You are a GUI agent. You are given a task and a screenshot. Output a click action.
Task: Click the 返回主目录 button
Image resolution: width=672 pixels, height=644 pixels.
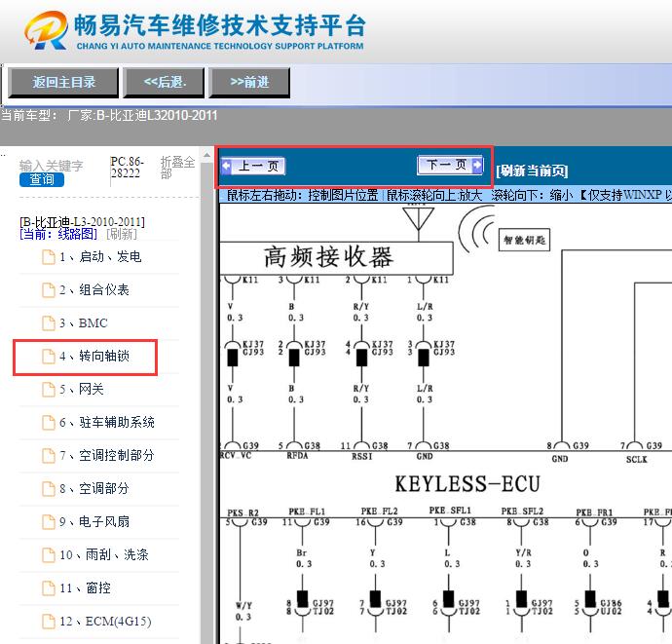coord(63,82)
